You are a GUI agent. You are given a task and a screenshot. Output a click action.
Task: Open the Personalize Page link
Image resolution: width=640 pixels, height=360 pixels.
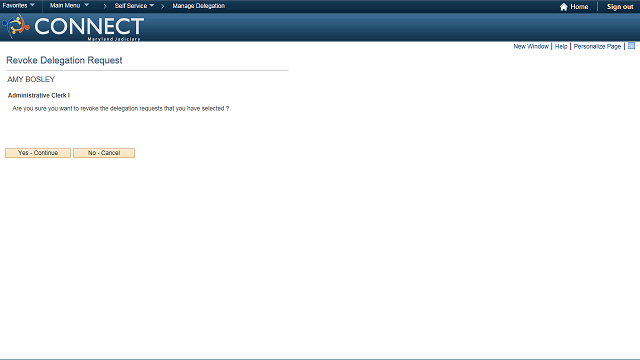[597, 47]
